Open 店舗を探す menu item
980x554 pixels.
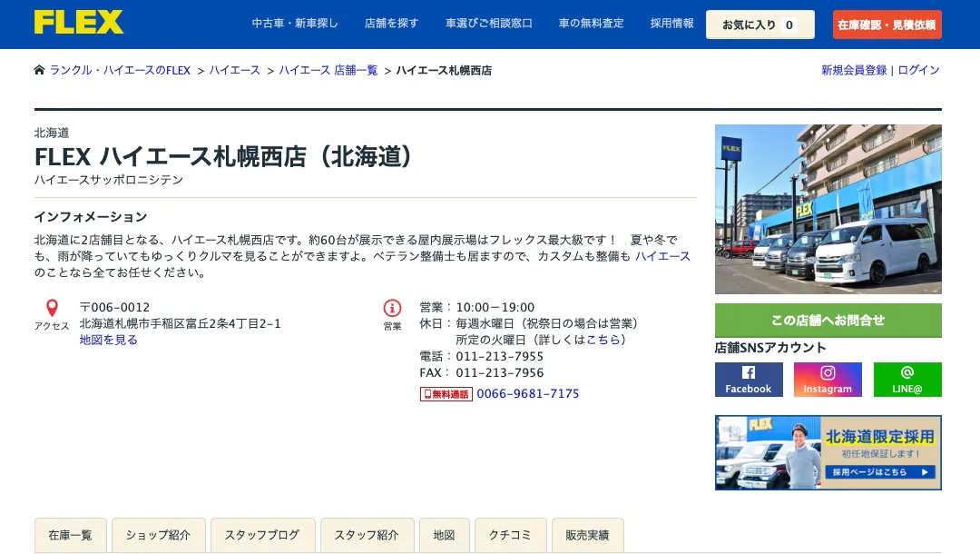391,24
